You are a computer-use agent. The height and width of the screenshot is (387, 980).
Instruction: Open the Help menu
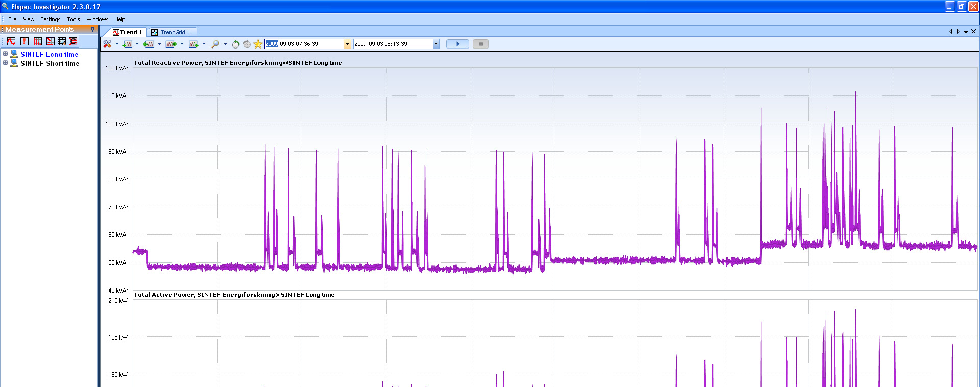point(120,19)
